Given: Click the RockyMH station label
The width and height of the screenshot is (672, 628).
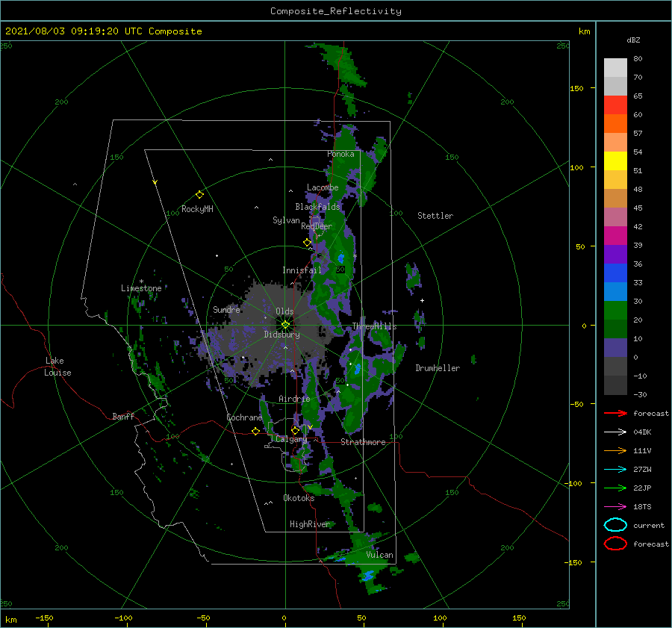Looking at the screenshot, I should pos(197,209).
